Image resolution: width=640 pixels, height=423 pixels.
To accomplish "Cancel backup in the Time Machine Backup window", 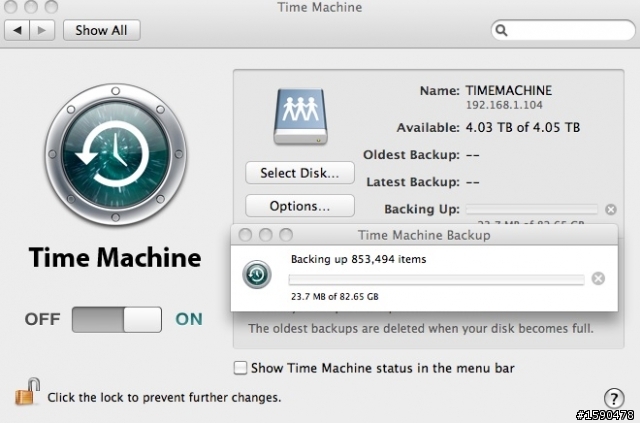I will [x=598, y=278].
